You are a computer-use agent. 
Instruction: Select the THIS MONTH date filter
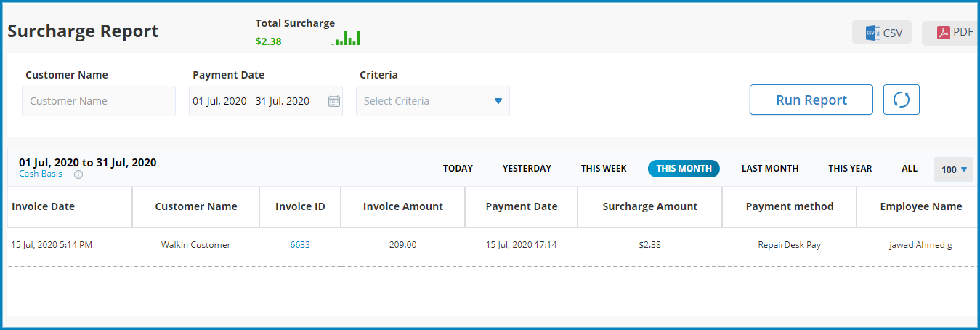click(x=684, y=169)
